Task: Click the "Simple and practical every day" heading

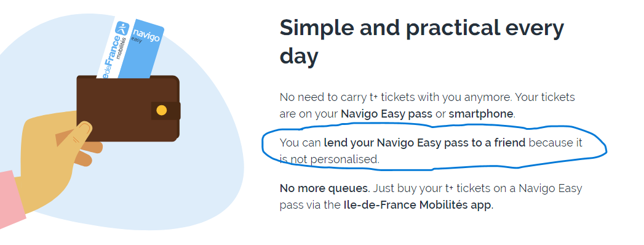Action: (422, 42)
